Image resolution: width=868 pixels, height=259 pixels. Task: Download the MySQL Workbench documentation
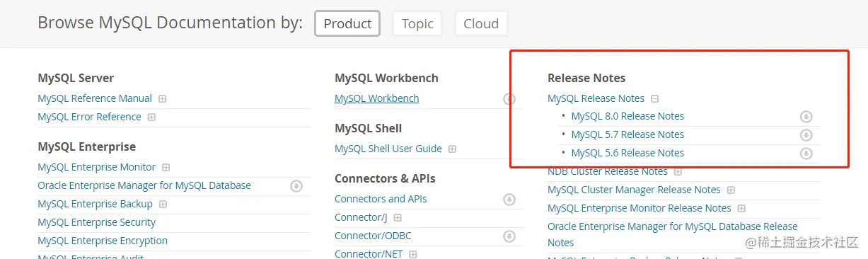(x=509, y=99)
